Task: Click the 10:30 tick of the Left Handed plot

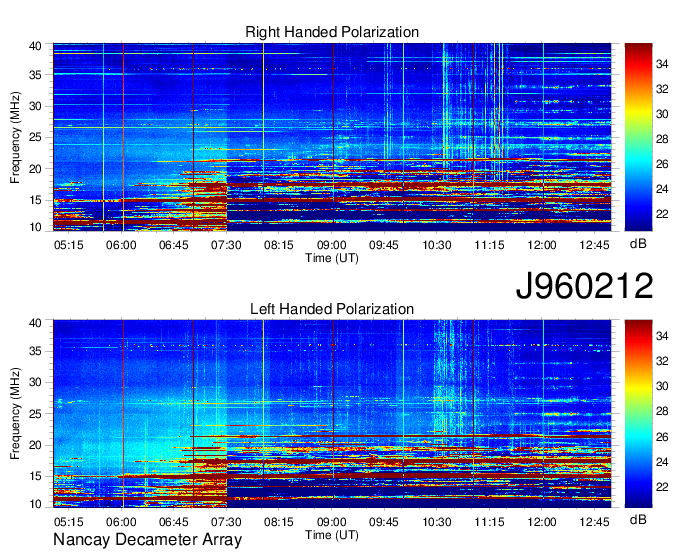Action: click(x=437, y=521)
